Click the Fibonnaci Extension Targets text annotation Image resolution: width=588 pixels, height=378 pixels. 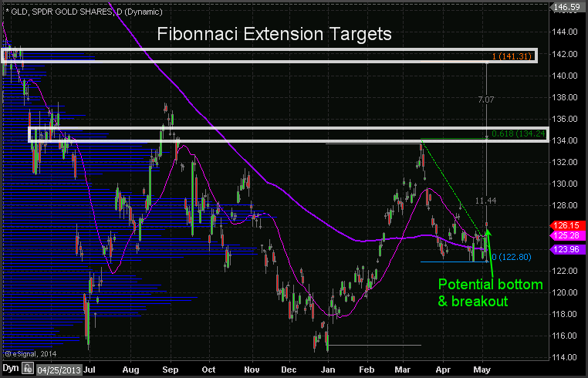[274, 34]
